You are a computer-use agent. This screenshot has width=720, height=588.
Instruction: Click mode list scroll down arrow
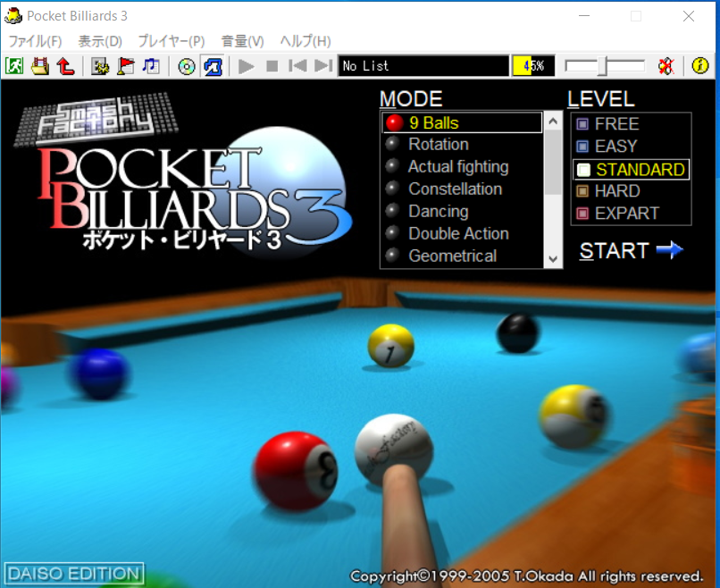[x=553, y=258]
